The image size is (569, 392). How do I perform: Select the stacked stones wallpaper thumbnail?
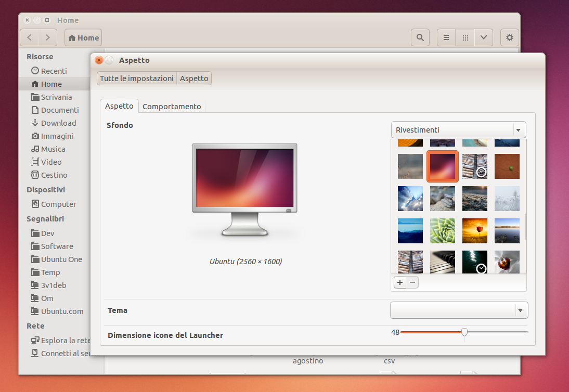[443, 199]
